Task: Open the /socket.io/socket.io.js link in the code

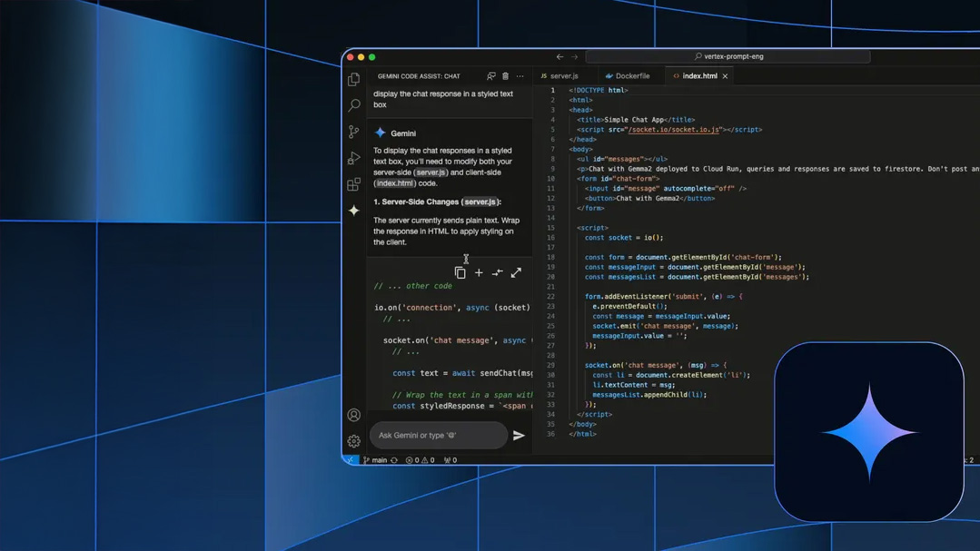Action: click(x=673, y=130)
